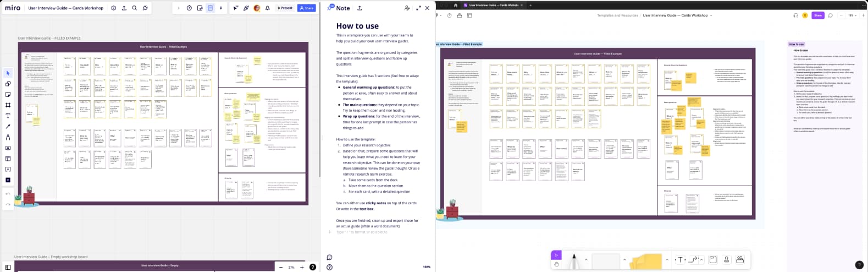Viewport: 868px width, 272px height.
Task: Select the FigJam section tool
Action: pyautogui.click(x=712, y=260)
